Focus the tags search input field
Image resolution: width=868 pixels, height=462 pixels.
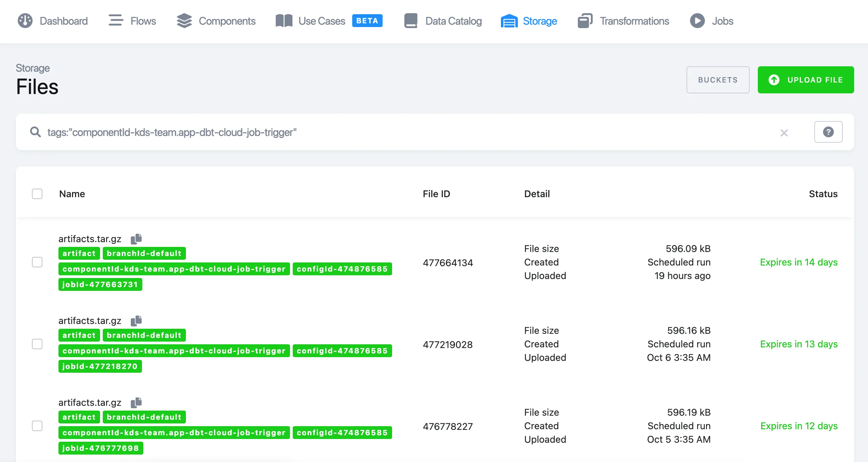click(x=409, y=132)
